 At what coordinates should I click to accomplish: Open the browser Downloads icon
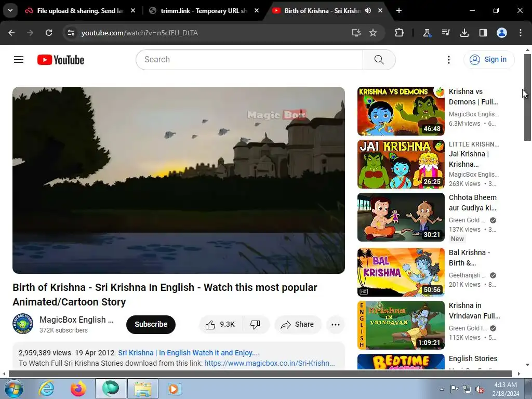pos(464,33)
